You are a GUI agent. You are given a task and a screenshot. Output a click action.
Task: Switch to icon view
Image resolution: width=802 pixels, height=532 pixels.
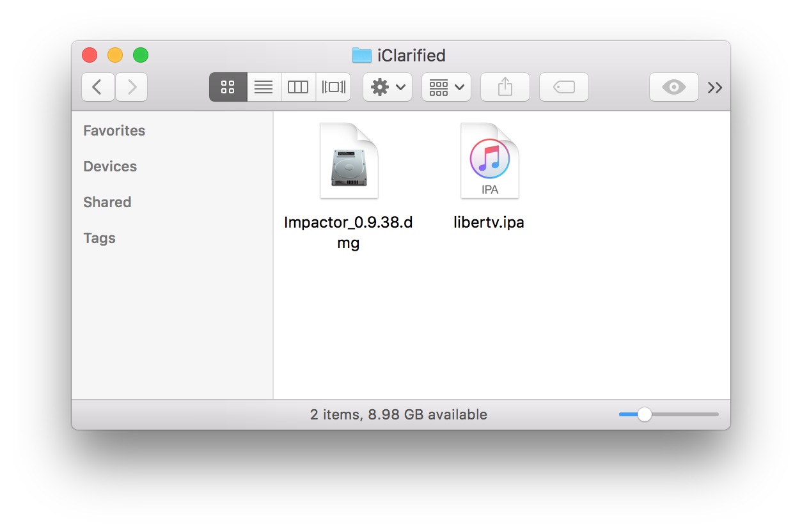pyautogui.click(x=228, y=87)
